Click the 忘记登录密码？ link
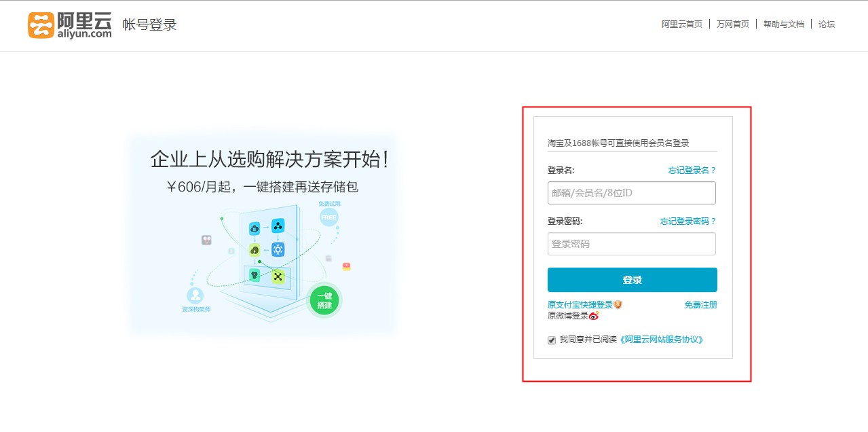Screen dimensions: 868x432 click(687, 221)
